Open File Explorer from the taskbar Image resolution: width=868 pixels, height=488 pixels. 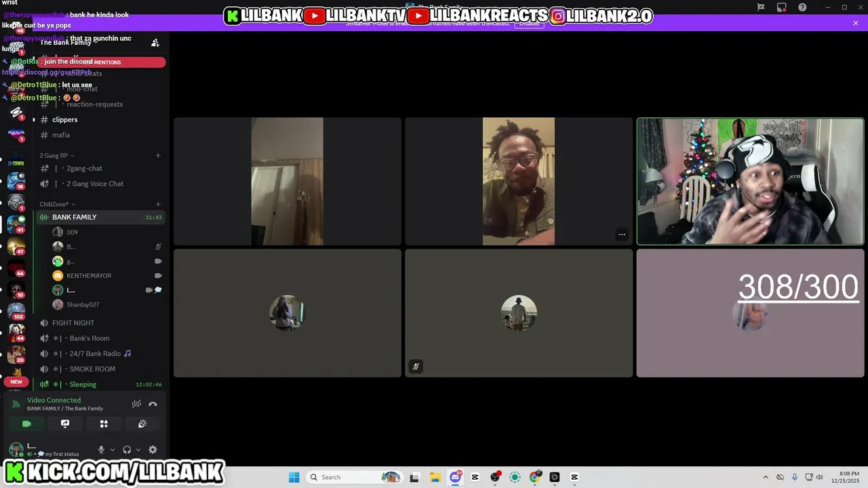click(x=435, y=477)
